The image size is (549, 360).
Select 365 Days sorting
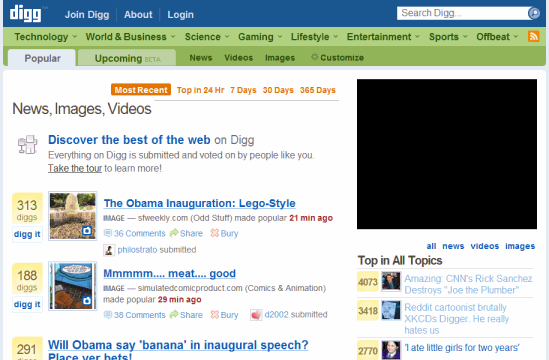click(x=318, y=90)
